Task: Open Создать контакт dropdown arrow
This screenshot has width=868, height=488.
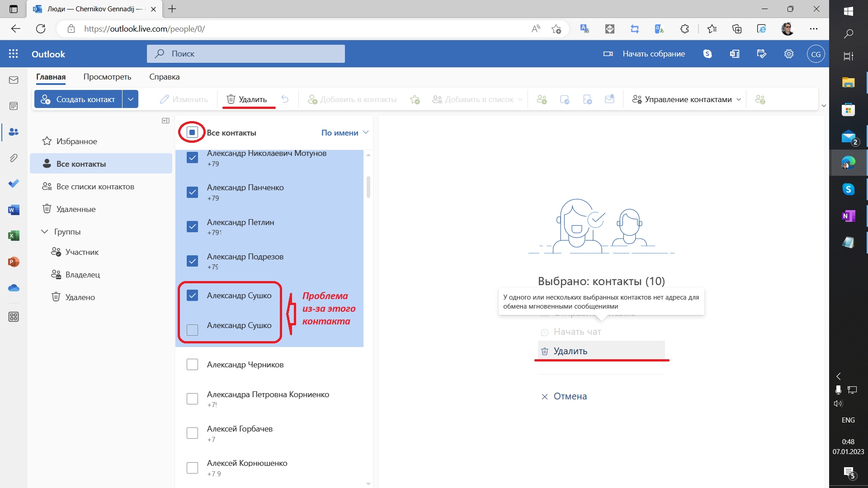Action: click(130, 99)
